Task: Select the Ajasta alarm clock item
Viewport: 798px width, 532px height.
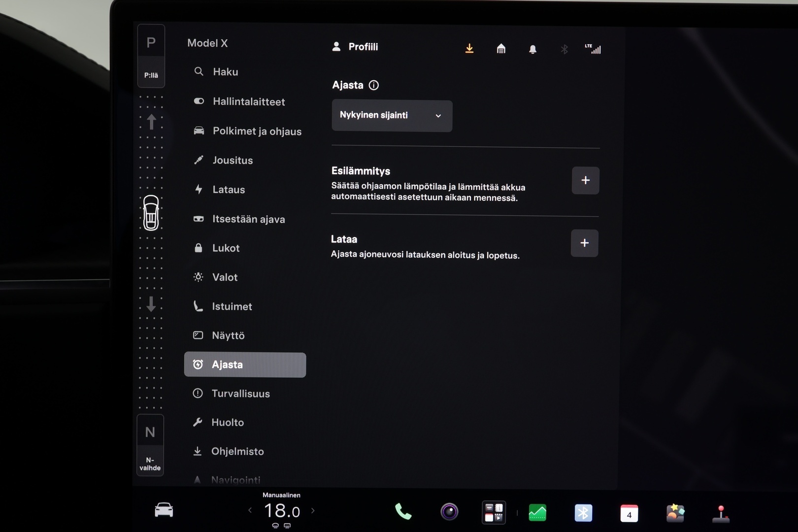Action: point(245,365)
